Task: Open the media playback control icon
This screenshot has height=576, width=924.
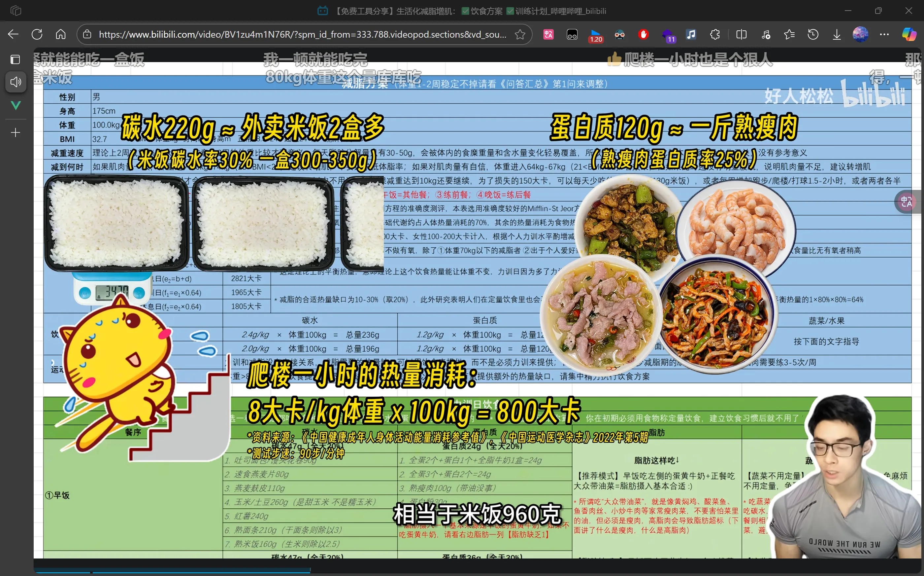Action: (x=766, y=34)
